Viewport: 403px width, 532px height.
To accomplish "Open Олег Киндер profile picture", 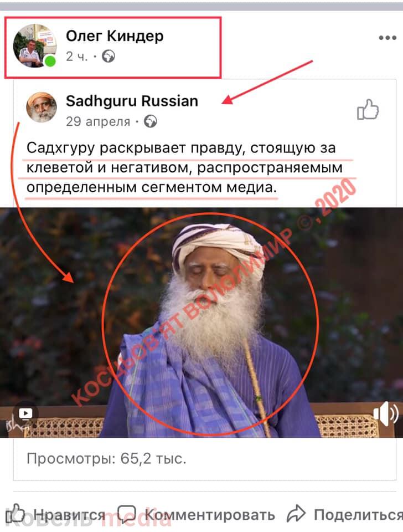I will 34,46.
